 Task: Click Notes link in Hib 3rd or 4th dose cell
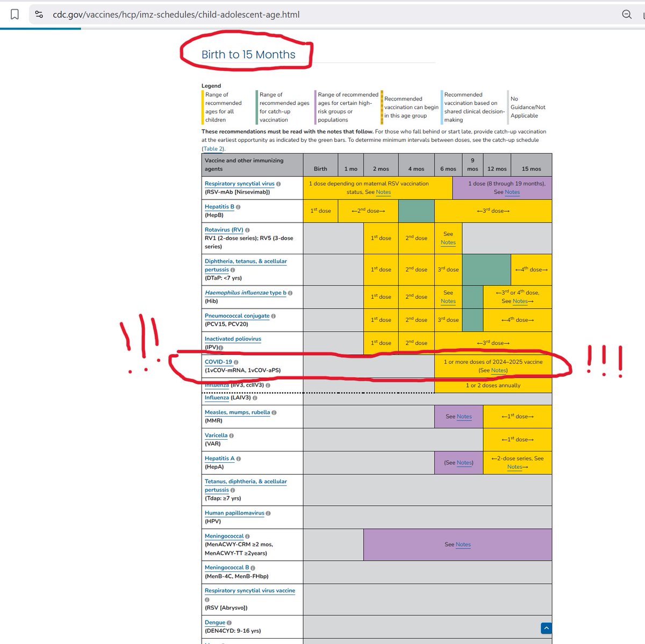point(520,302)
